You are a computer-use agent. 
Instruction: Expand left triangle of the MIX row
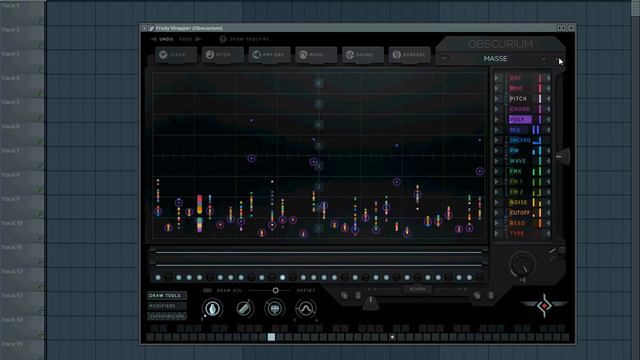pyautogui.click(x=497, y=130)
